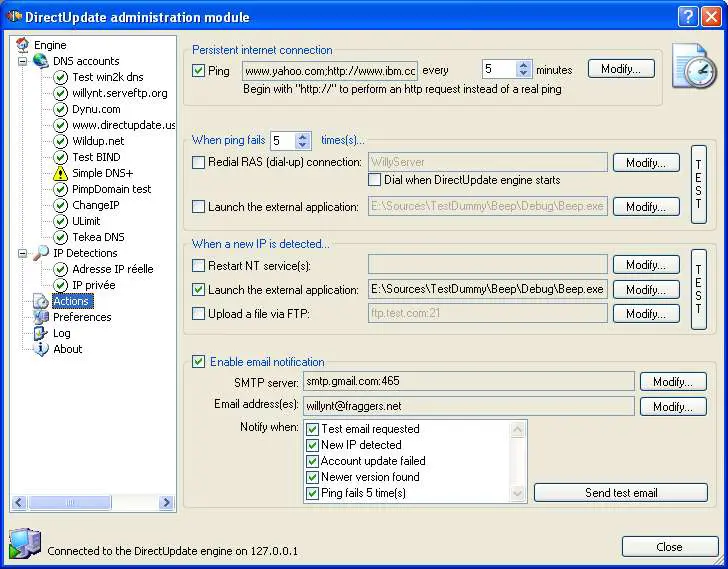
Task: Select Dynu.com account in tree
Action: pyautogui.click(x=96, y=109)
